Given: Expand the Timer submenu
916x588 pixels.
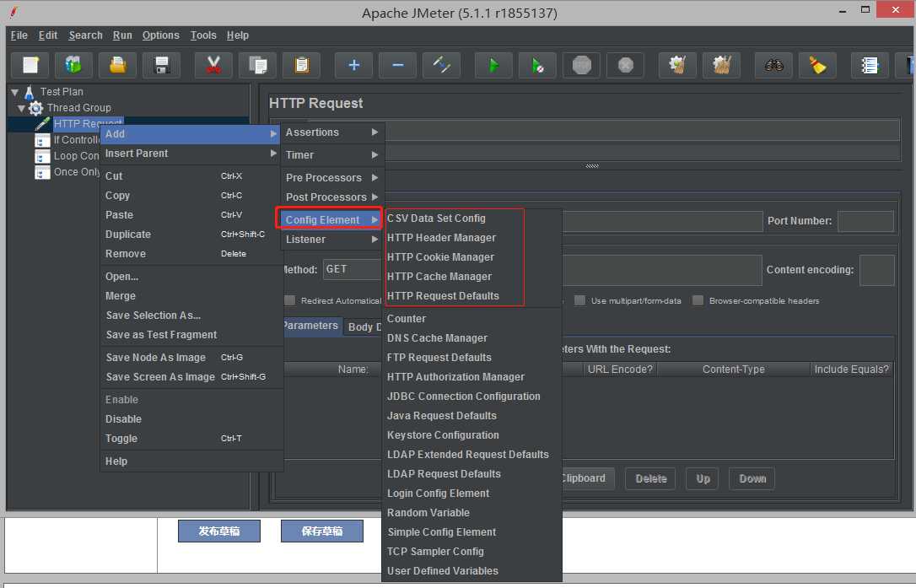Looking at the screenshot, I should pyautogui.click(x=331, y=155).
